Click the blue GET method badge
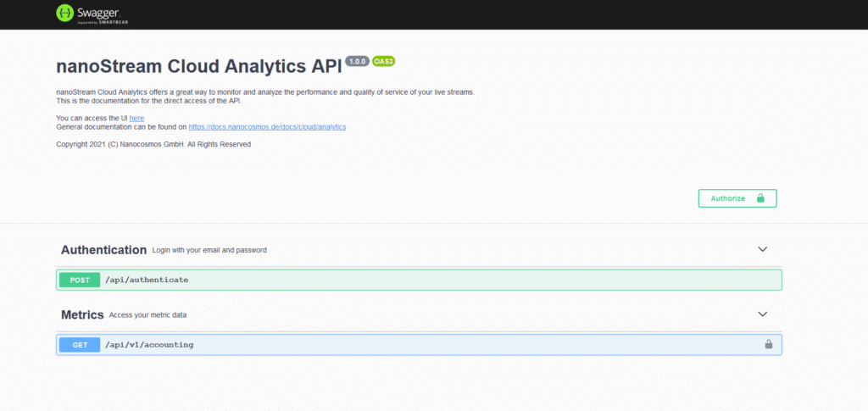 click(x=80, y=345)
